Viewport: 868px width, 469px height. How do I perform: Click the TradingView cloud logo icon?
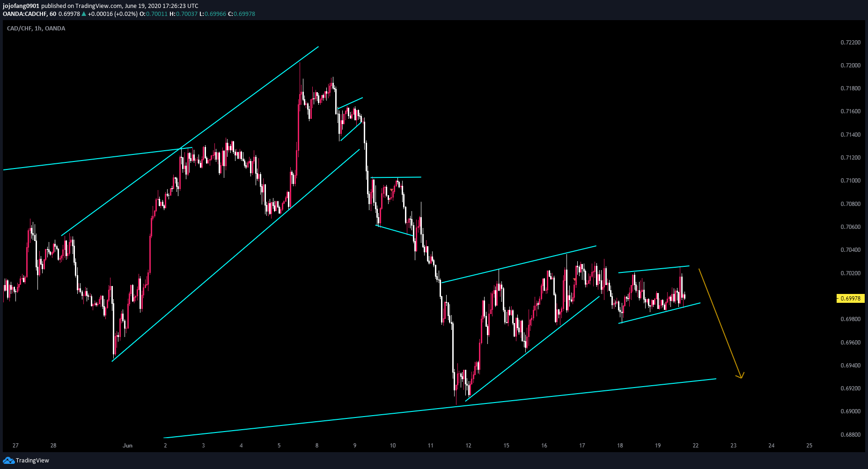[x=8, y=461]
